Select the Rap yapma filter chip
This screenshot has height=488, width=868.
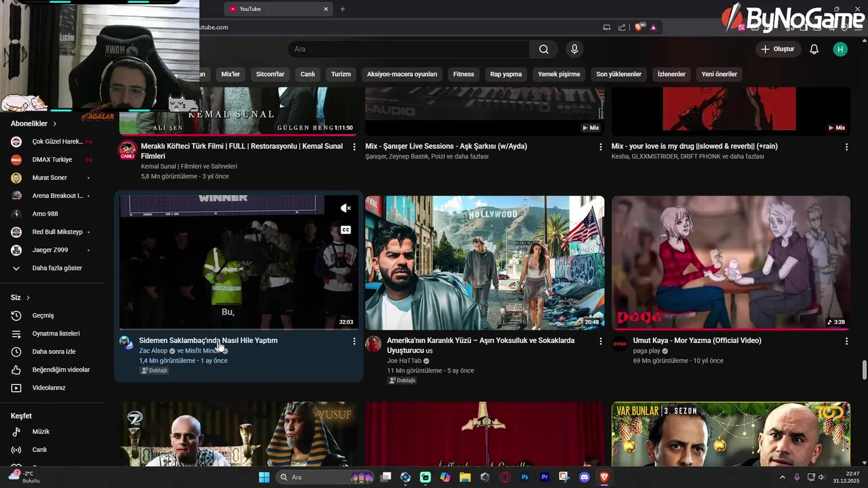point(506,74)
